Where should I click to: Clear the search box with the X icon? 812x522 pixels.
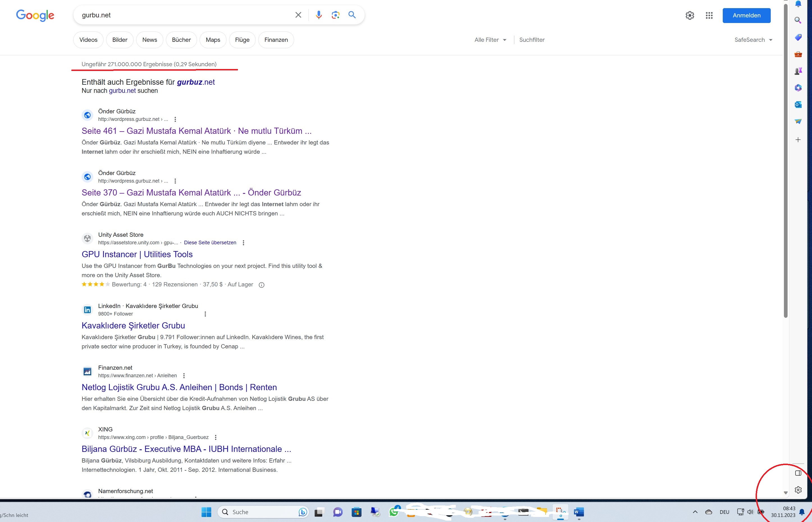click(x=298, y=15)
